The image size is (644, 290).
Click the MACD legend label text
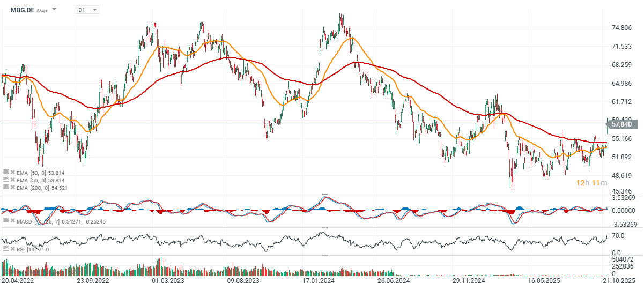coord(25,220)
